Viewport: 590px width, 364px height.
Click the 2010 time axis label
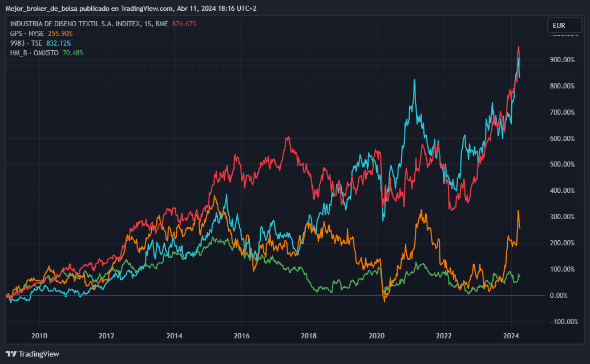[x=39, y=336]
